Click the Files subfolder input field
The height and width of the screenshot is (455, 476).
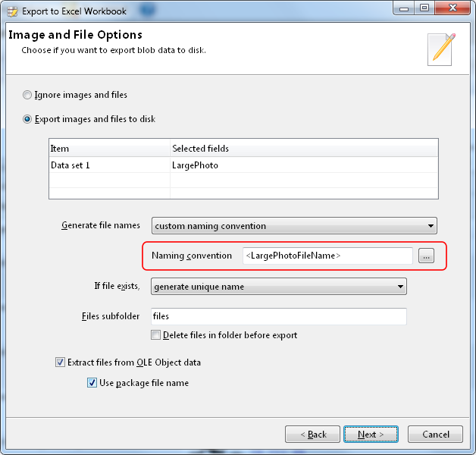click(x=279, y=316)
